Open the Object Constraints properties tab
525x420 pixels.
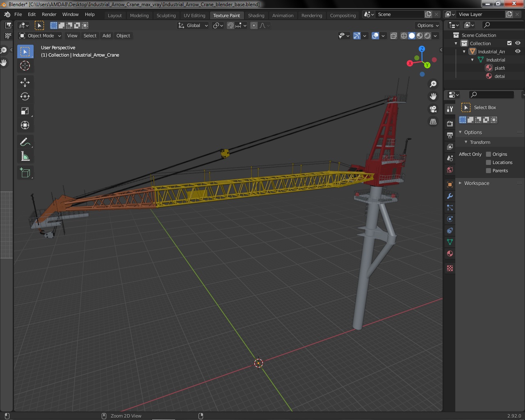[450, 231]
